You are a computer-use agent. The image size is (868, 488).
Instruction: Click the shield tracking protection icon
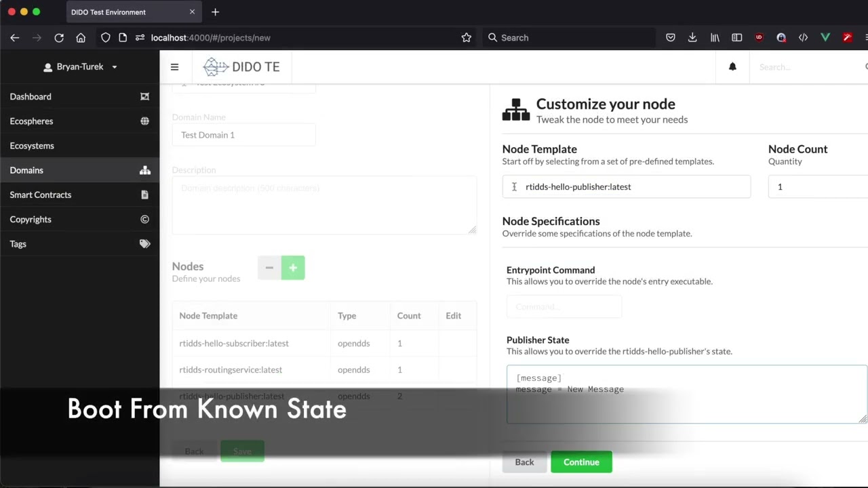[105, 38]
